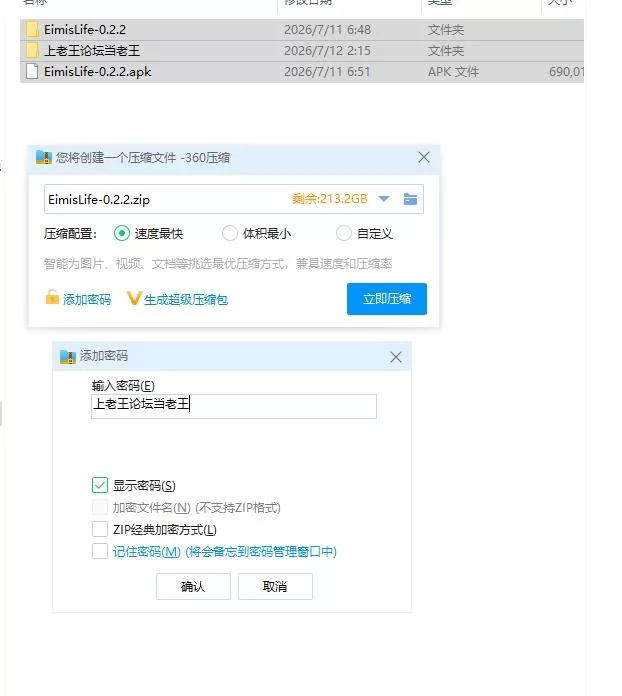622x696 pixels.
Task: Click 取消 in the password dialog
Action: tap(275, 586)
